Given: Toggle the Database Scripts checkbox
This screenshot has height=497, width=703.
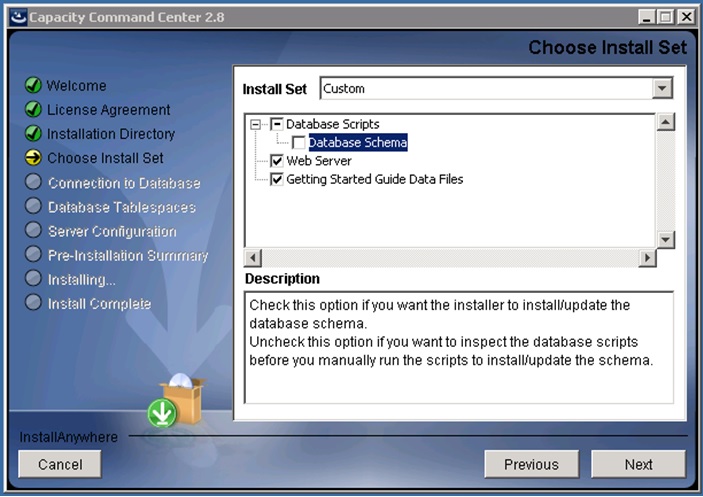Looking at the screenshot, I should [x=277, y=124].
